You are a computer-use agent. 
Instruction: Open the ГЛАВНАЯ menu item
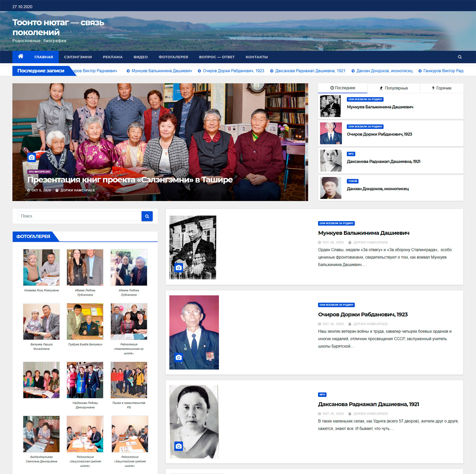pos(44,57)
